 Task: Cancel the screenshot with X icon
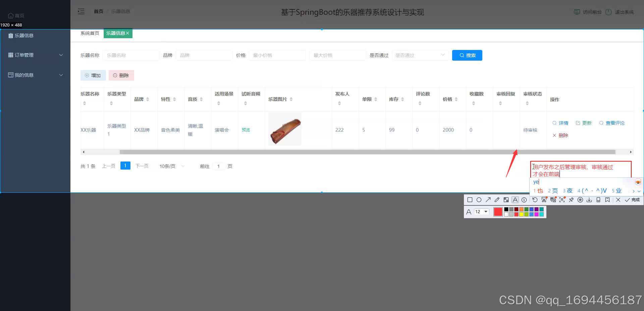[618, 200]
